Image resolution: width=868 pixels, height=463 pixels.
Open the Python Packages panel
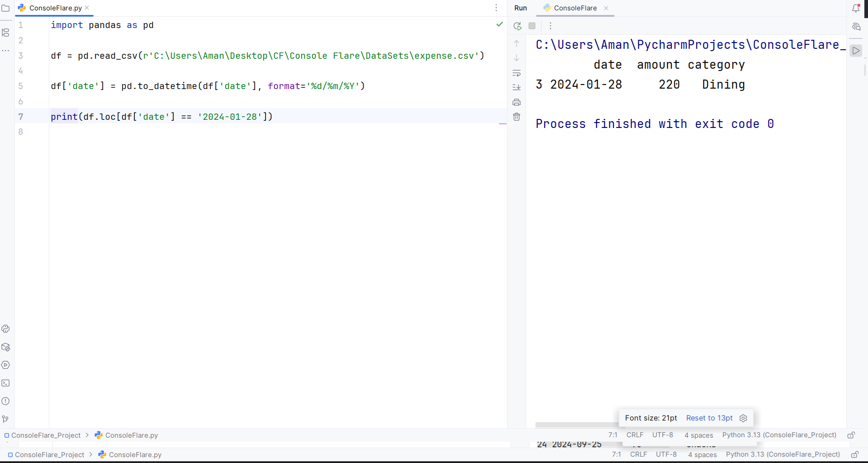point(6,347)
